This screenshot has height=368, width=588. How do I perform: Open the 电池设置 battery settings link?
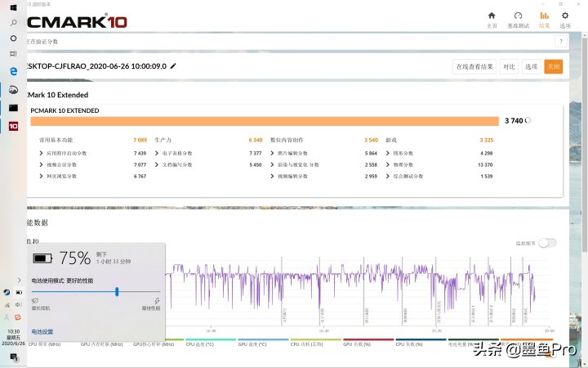point(42,332)
